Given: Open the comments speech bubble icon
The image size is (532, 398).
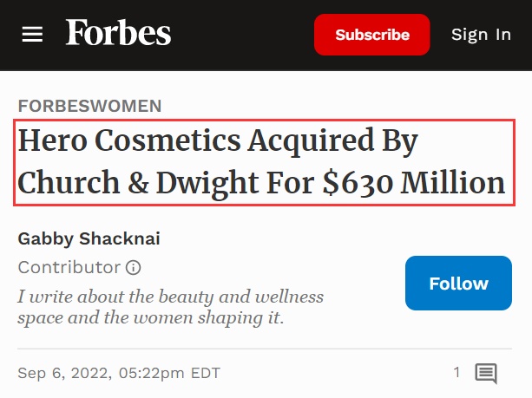Looking at the screenshot, I should tap(486, 374).
